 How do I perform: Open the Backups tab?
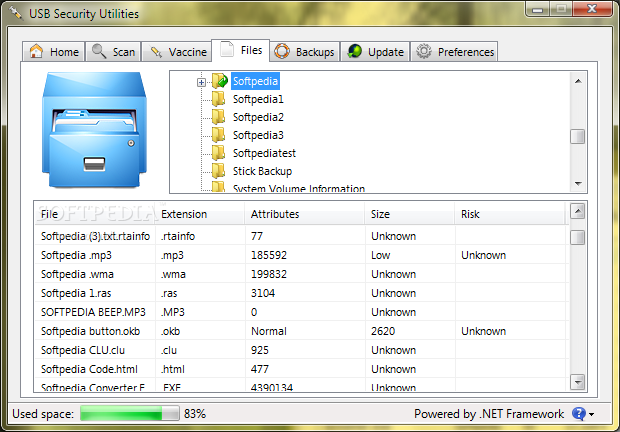pos(304,51)
